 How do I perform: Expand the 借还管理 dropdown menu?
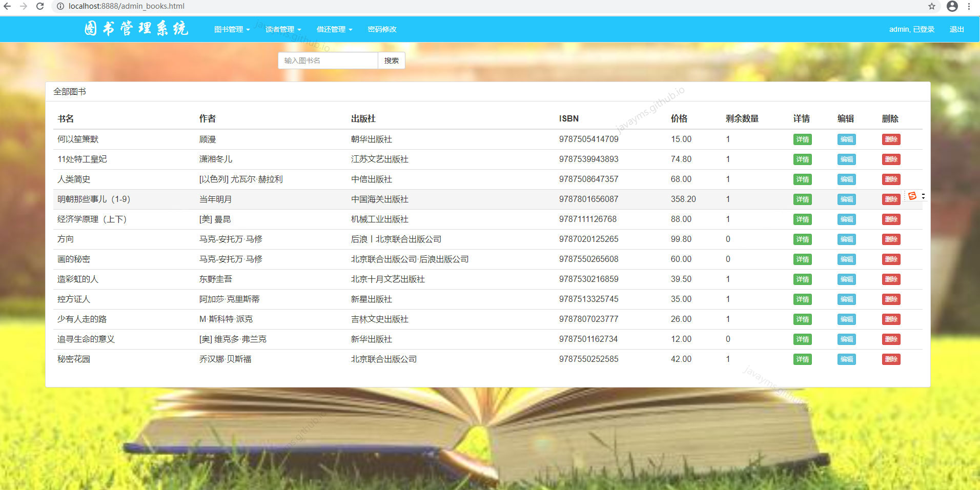[x=334, y=29]
